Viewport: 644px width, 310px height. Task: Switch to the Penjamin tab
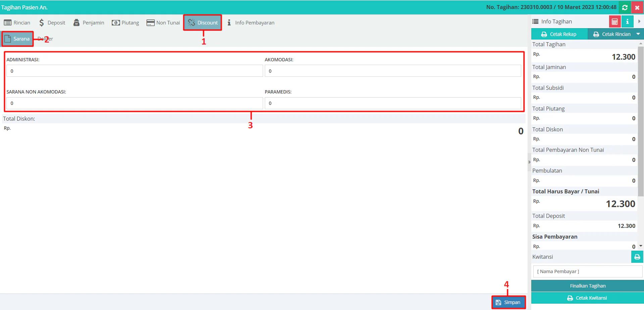coord(89,23)
